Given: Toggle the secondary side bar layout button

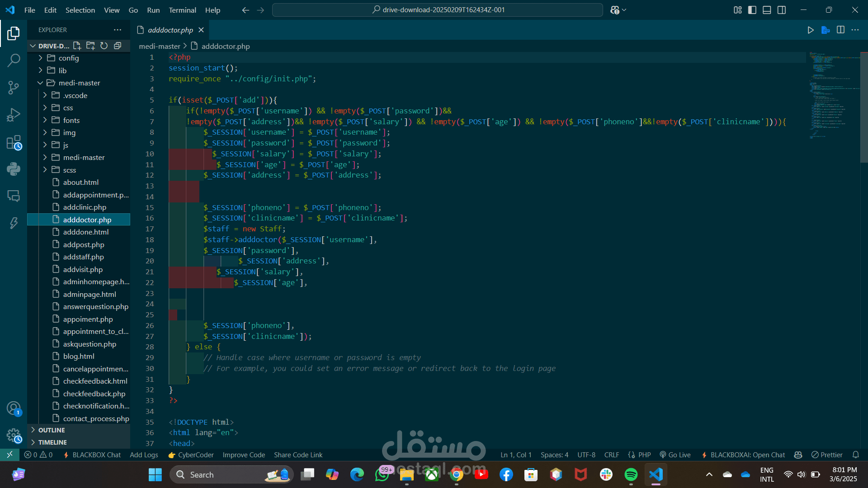Looking at the screenshot, I should tap(782, 10).
